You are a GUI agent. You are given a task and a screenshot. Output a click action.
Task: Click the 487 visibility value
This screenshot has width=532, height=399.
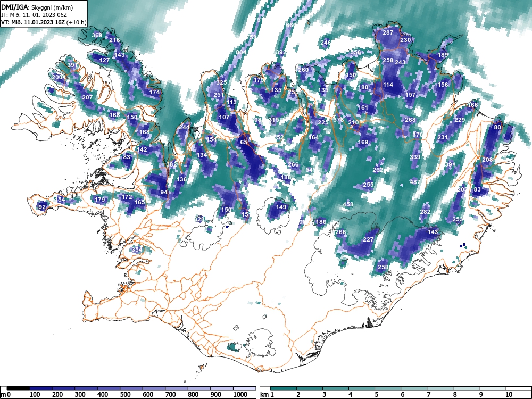point(414,182)
